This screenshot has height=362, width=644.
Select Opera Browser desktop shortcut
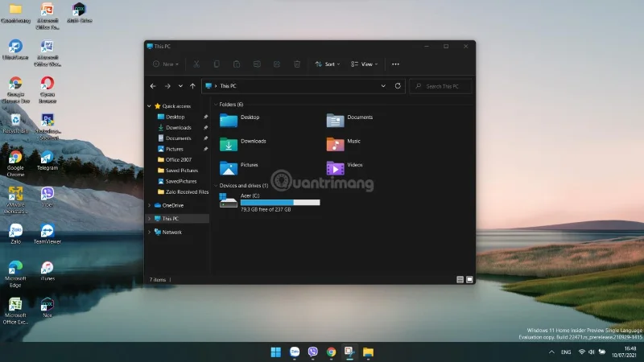tap(47, 90)
